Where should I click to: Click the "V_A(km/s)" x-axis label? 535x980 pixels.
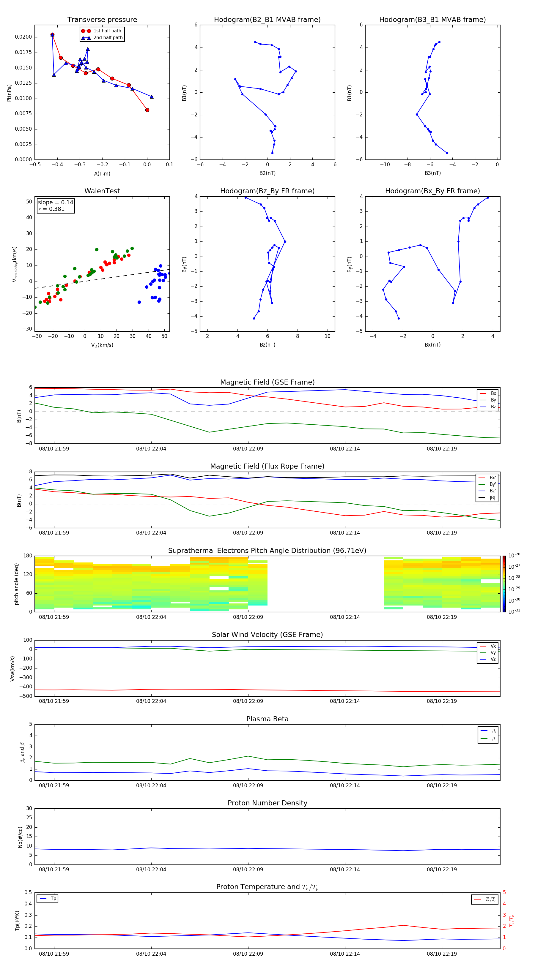click(x=102, y=345)
